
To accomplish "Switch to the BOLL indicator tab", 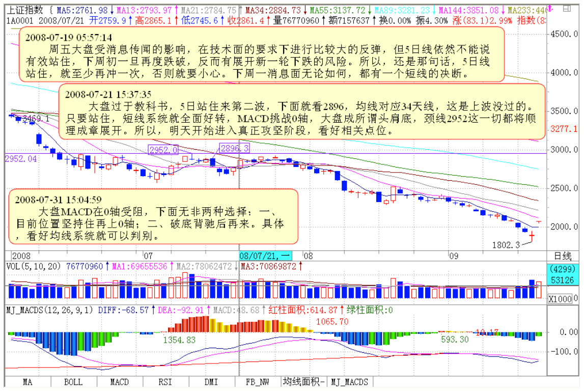I will click(73, 382).
